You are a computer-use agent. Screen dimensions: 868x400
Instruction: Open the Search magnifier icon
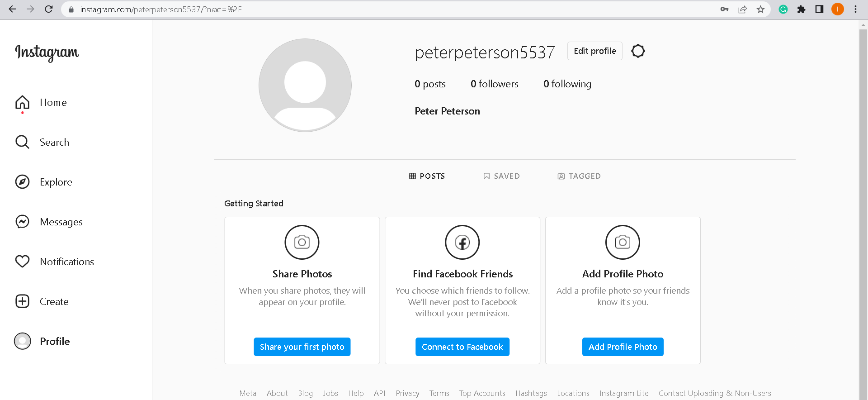tap(22, 142)
